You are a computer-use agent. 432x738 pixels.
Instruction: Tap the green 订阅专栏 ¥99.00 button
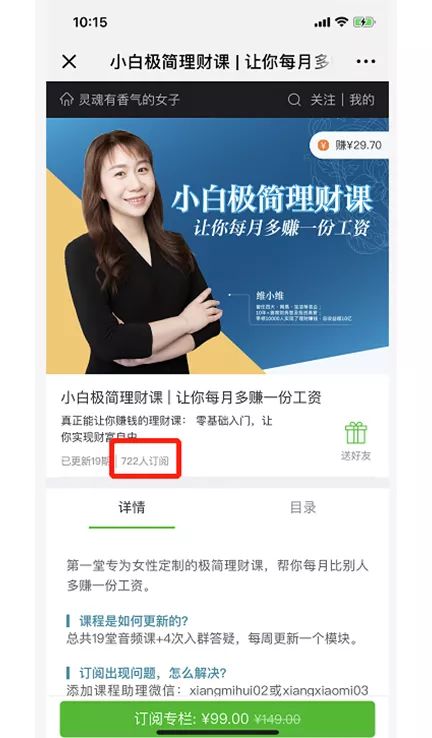click(x=217, y=719)
